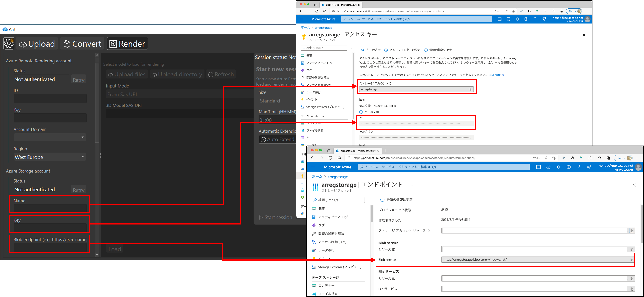Image resolution: width=644 pixels, height=297 pixels.
Task: Click home icon in access keys browser toolbar
Action: coord(325,11)
